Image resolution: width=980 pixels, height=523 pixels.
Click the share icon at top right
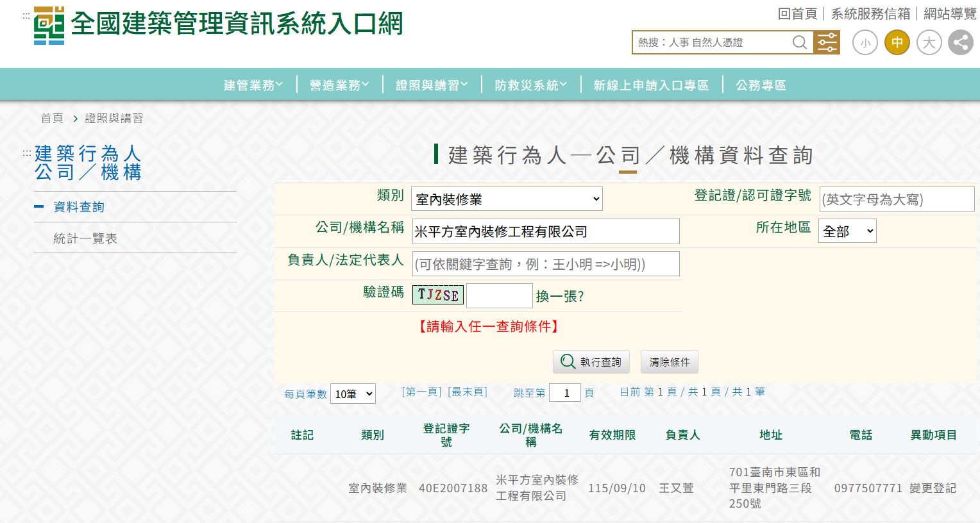tap(960, 42)
